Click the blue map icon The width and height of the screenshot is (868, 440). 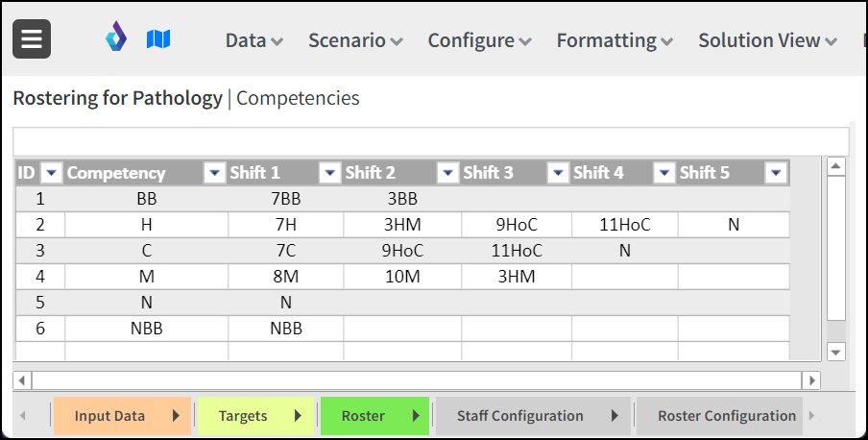click(158, 38)
